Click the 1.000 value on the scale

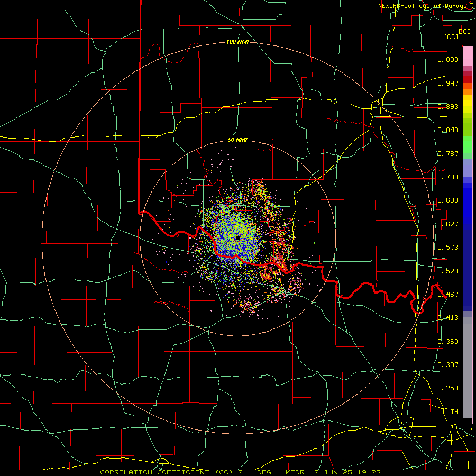click(448, 59)
